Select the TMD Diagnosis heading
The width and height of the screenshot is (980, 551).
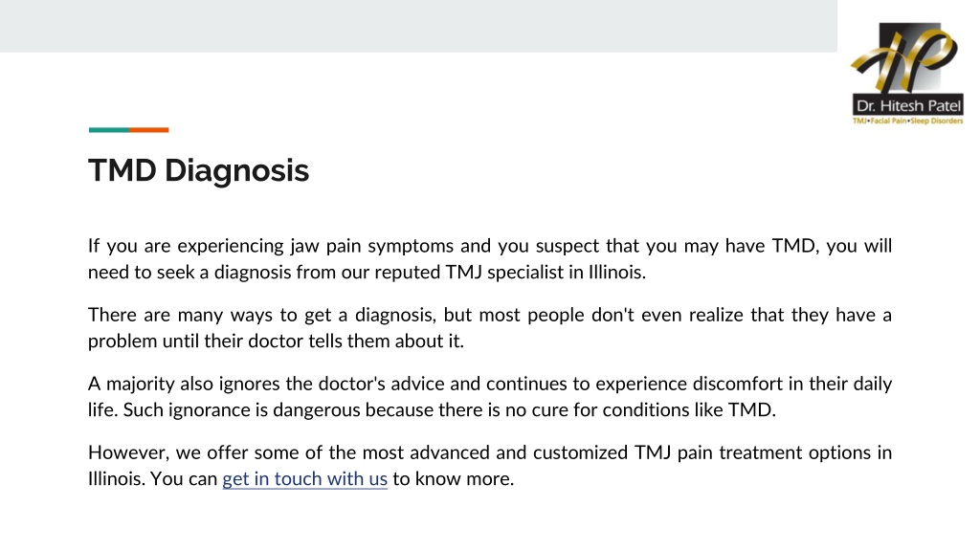(199, 170)
